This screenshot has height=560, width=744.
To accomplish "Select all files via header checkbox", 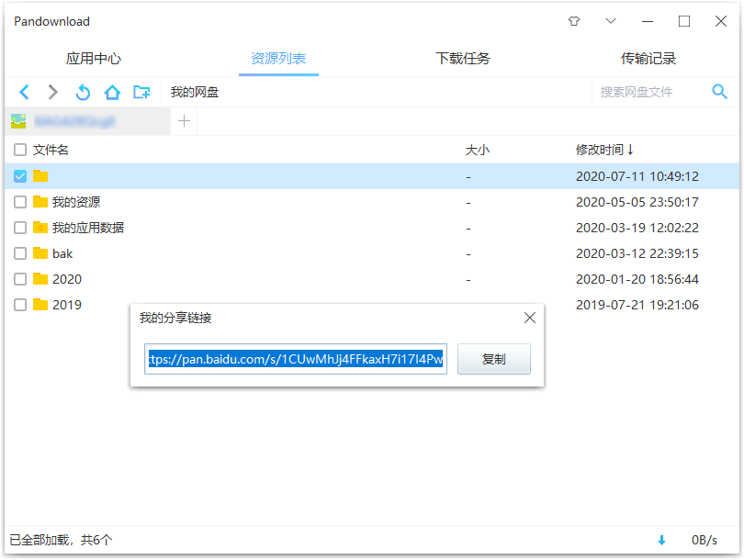I will (x=20, y=149).
